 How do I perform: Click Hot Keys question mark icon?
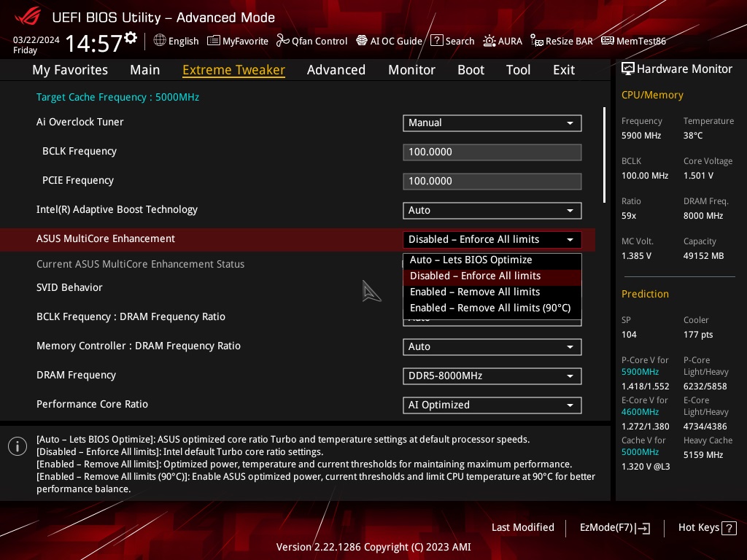pyautogui.click(x=729, y=528)
